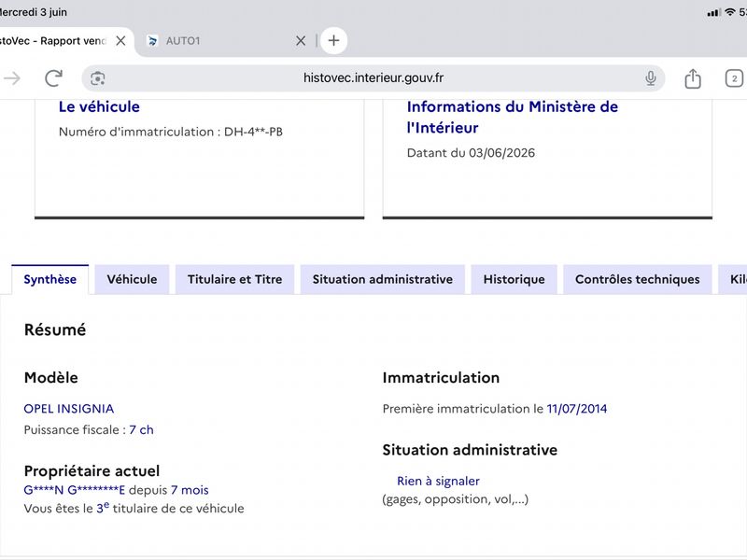Open the tab overview showing 2 tabs

click(734, 78)
